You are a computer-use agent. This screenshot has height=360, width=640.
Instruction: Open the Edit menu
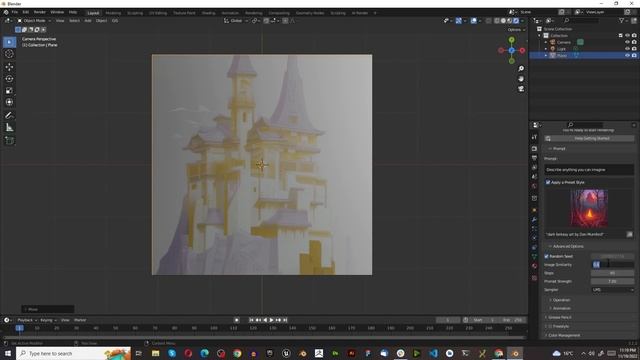[26, 12]
